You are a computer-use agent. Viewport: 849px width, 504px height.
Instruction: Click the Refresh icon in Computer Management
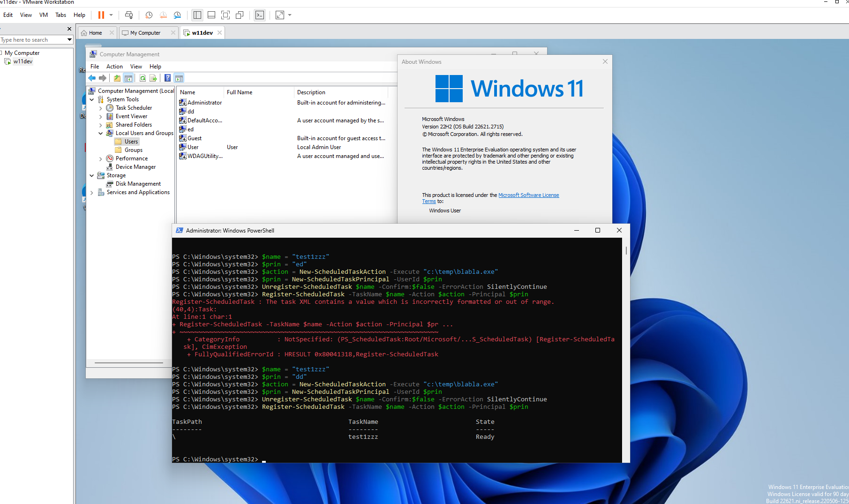click(x=143, y=78)
